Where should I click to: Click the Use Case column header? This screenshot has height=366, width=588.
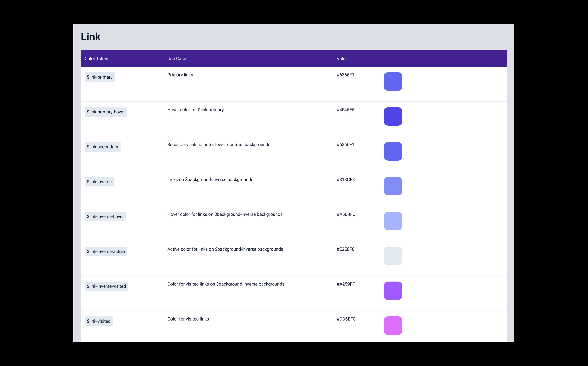pos(177,59)
